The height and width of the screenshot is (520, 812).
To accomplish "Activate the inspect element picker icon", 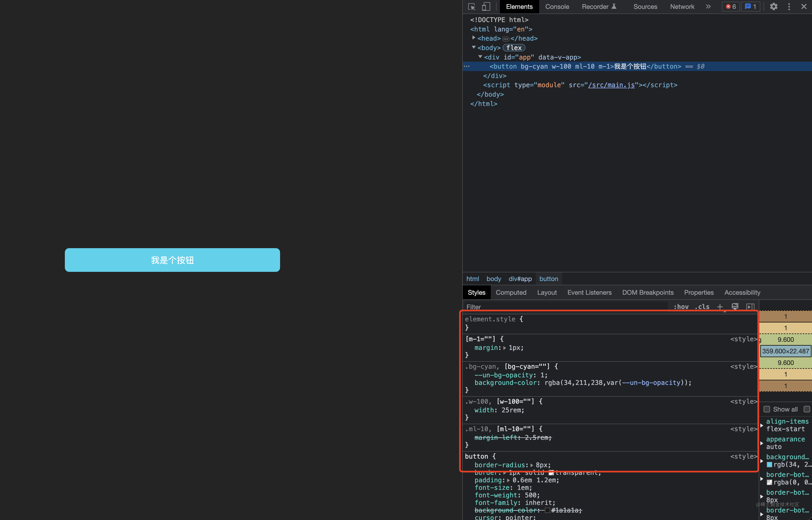I will click(471, 7).
